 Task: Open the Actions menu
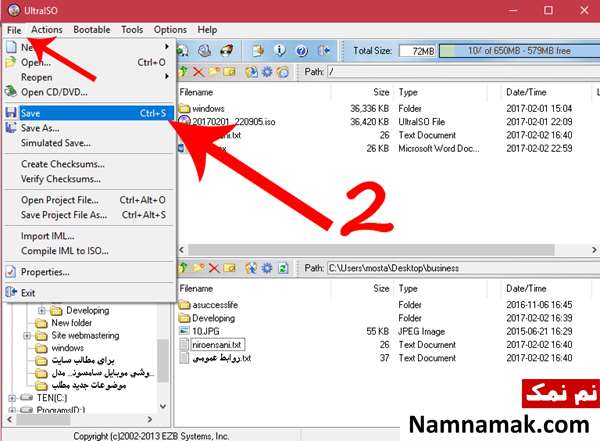click(47, 29)
